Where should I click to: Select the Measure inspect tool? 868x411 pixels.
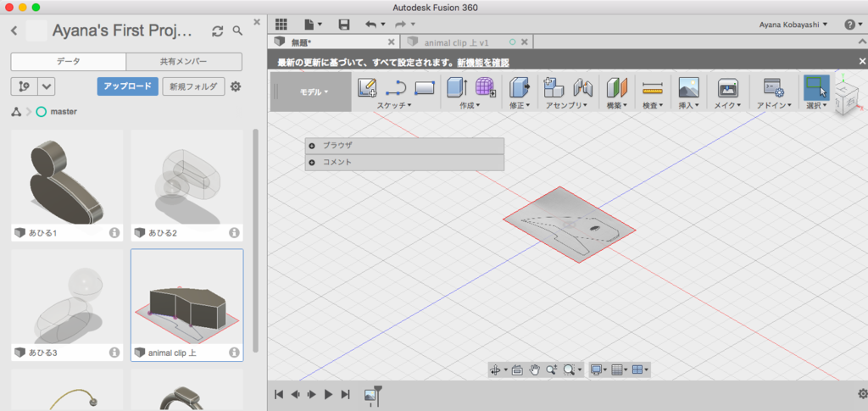[653, 88]
